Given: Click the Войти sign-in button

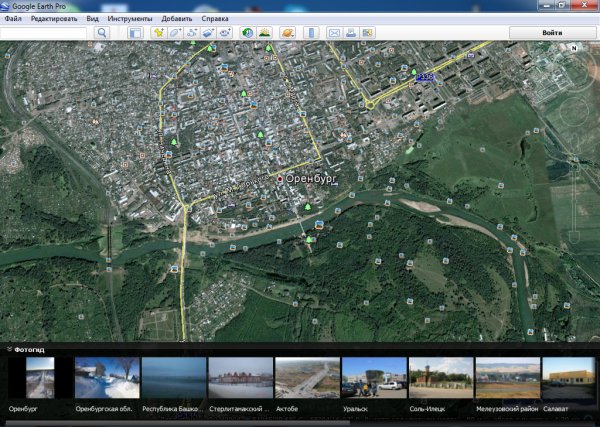Looking at the screenshot, I should point(552,33).
